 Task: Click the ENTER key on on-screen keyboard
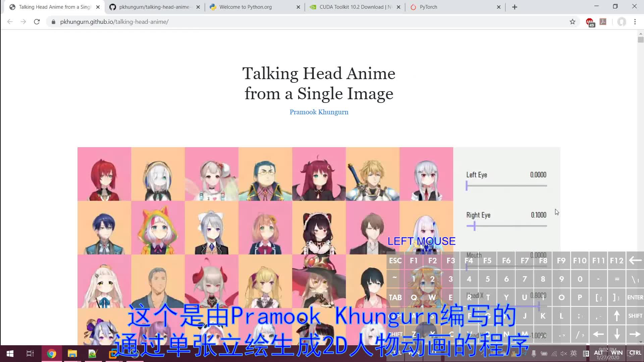[x=635, y=297]
